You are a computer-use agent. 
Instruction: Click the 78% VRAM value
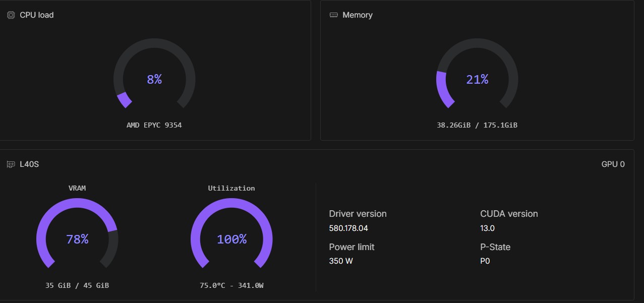77,239
